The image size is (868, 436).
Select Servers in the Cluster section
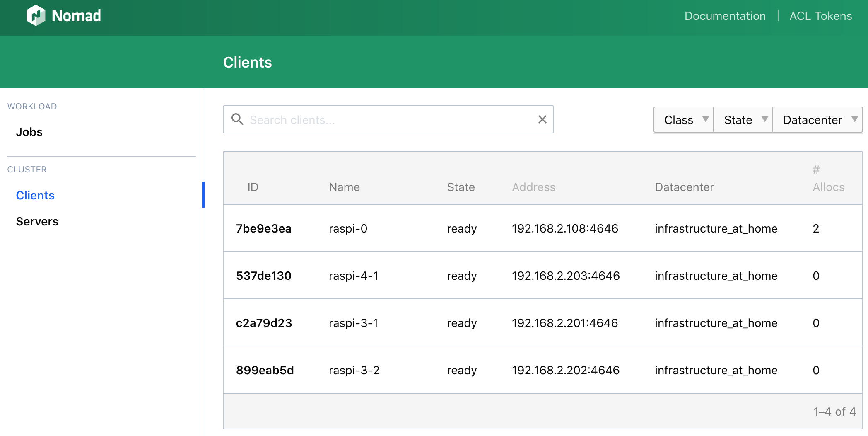coord(37,221)
